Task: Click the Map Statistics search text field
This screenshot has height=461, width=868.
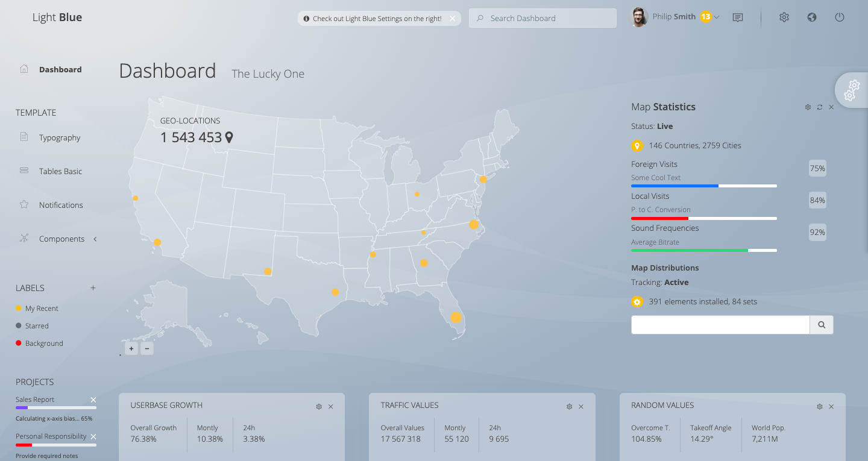Action: pyautogui.click(x=720, y=325)
